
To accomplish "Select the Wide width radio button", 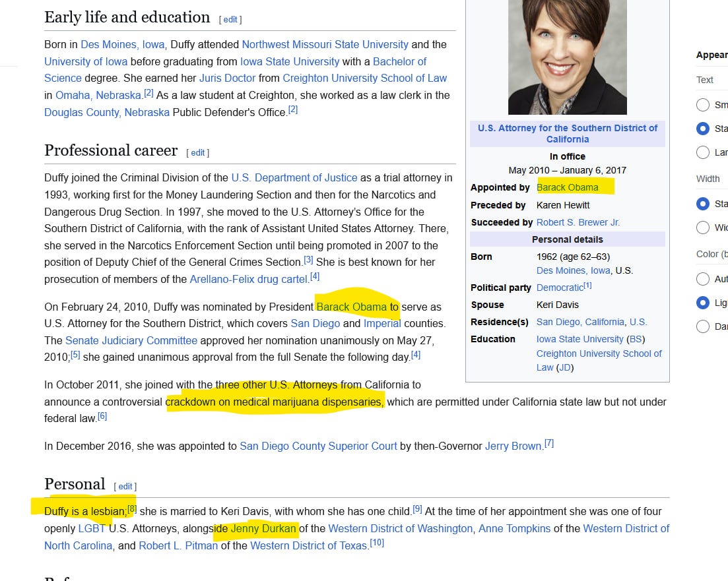I will click(x=702, y=228).
